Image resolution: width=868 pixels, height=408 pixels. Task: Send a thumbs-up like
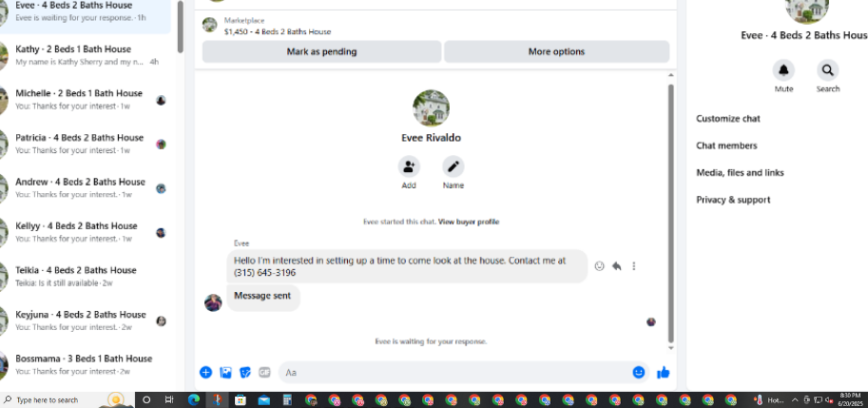(664, 373)
